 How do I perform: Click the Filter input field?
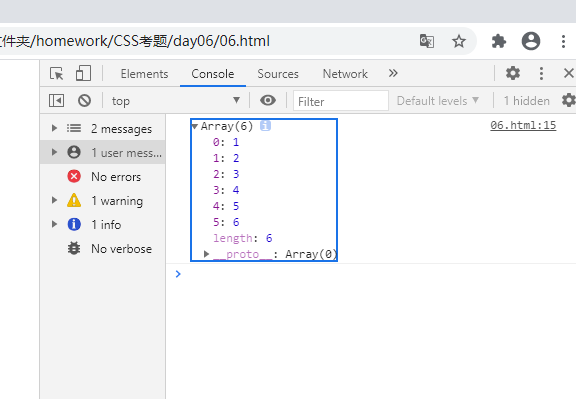click(x=341, y=101)
